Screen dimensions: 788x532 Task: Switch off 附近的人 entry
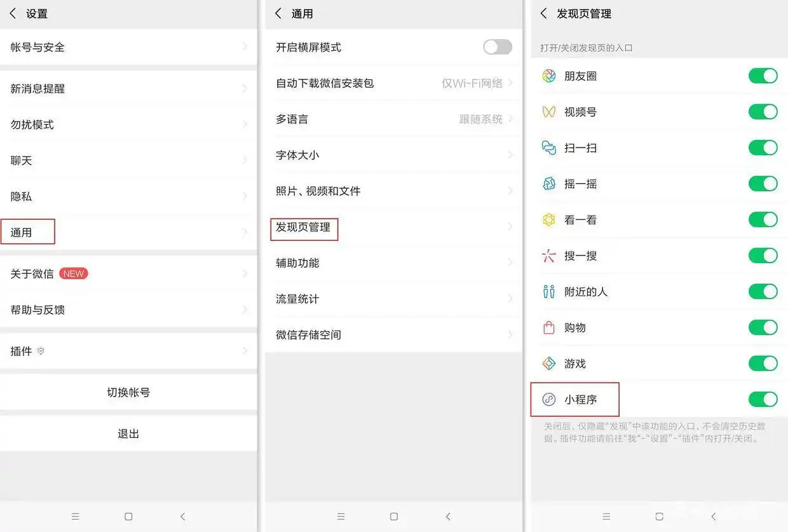763,292
